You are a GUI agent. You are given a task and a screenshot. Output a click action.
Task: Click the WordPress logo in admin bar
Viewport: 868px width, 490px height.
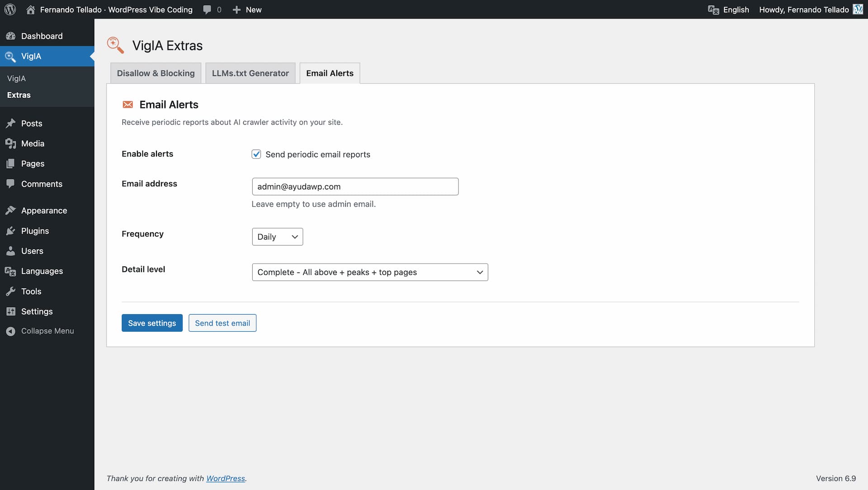9,9
